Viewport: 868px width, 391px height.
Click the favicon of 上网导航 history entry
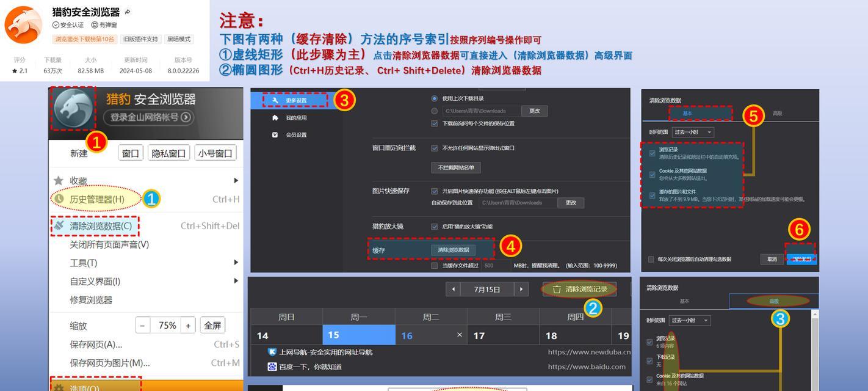coord(272,352)
